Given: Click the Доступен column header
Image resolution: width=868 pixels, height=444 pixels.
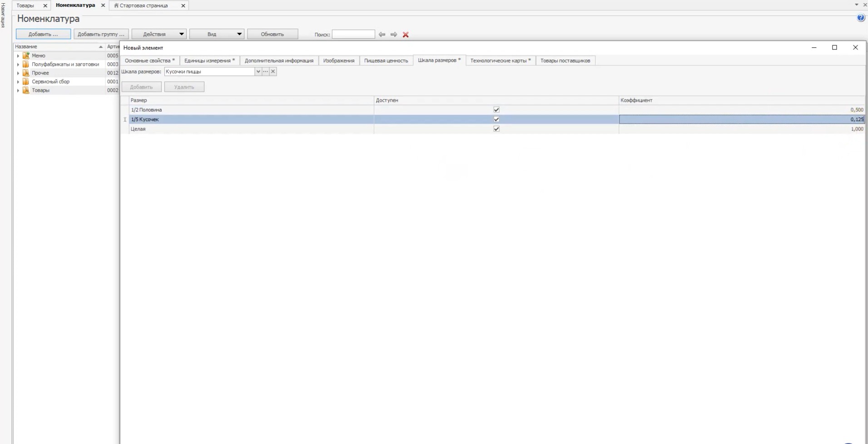Looking at the screenshot, I should (x=496, y=100).
